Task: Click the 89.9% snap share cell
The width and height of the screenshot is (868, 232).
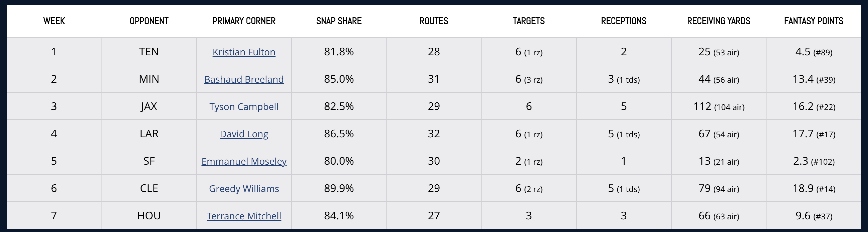Action: coord(339,188)
